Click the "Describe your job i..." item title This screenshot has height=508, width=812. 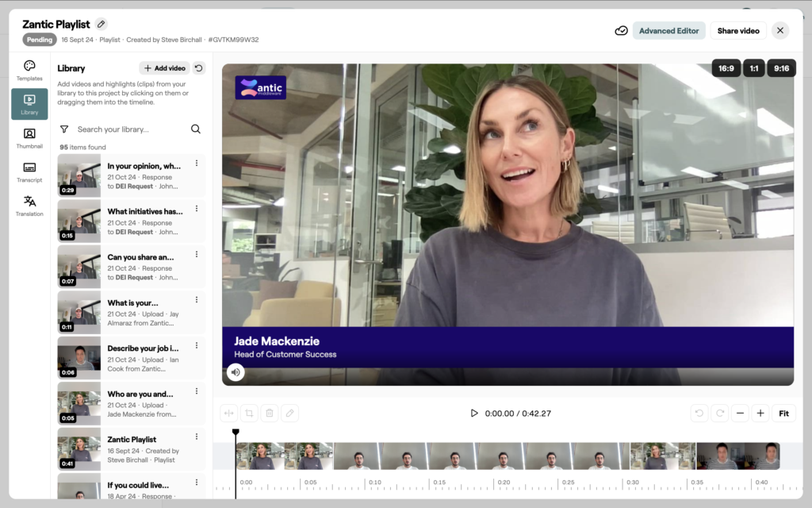tap(143, 348)
